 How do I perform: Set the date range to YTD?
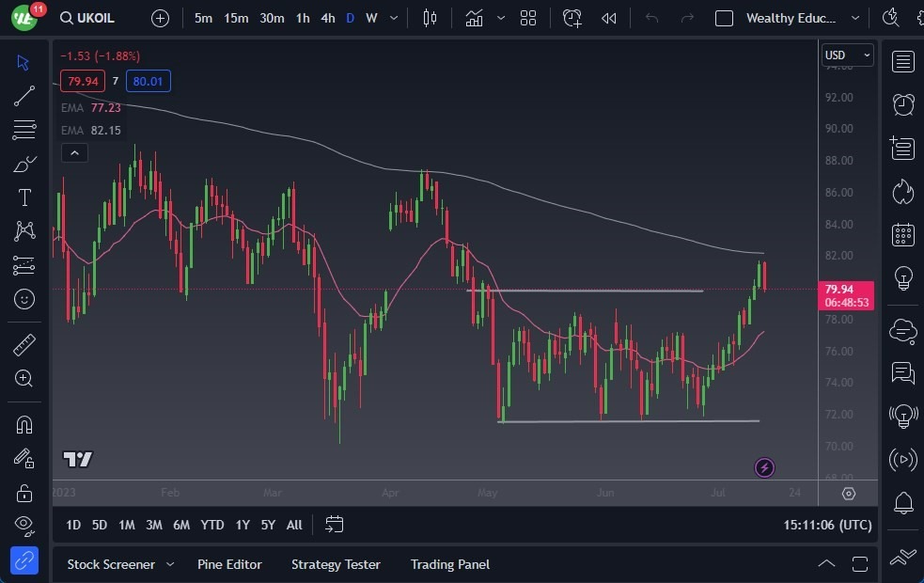(212, 525)
